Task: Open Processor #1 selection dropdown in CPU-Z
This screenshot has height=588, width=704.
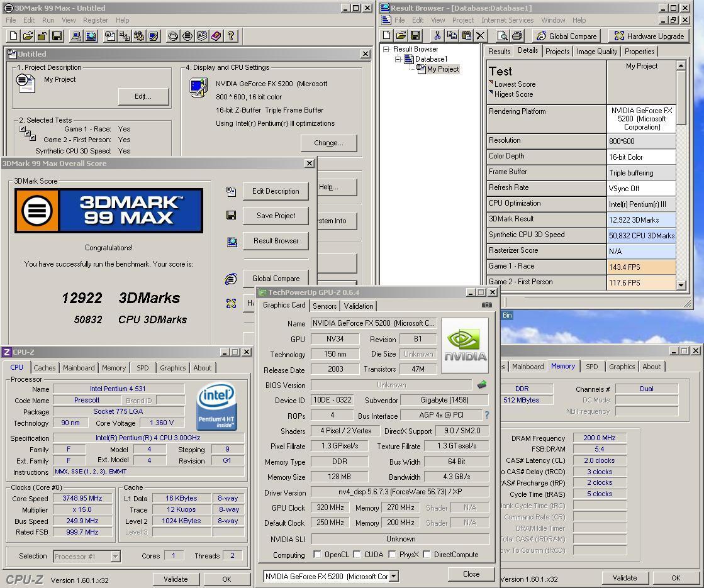Action: pyautogui.click(x=115, y=557)
